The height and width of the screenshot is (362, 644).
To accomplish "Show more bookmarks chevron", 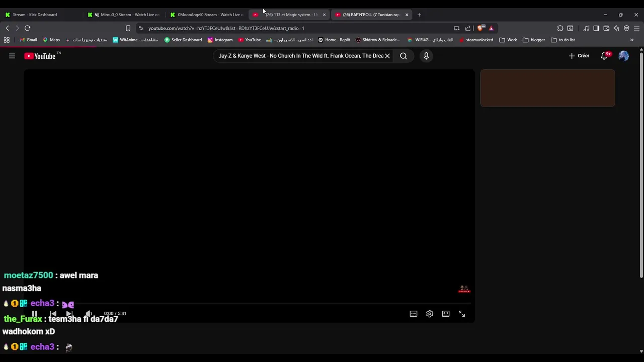I will (x=632, y=40).
